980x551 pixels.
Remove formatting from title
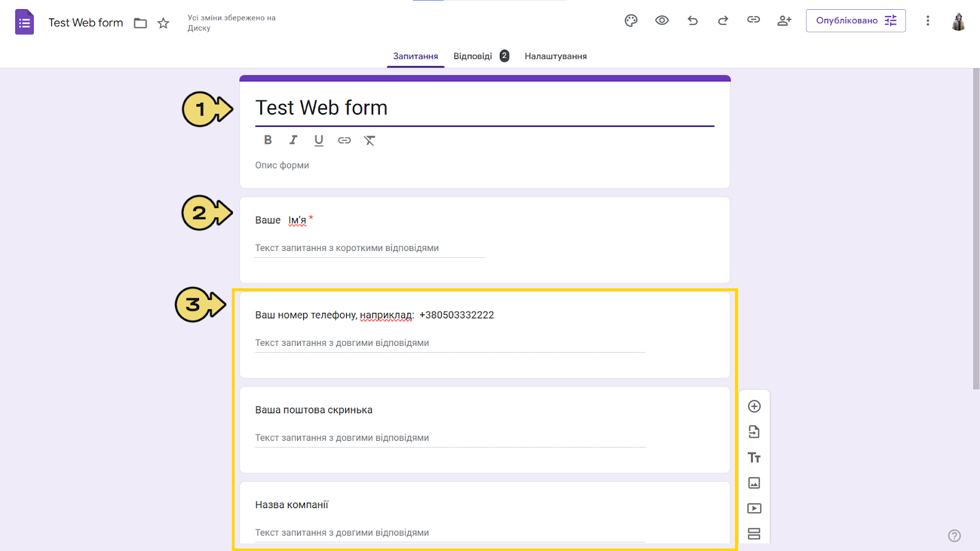[369, 140]
